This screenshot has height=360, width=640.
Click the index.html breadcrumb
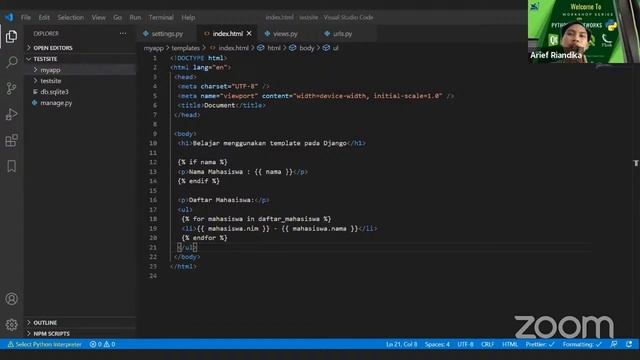pos(229,48)
